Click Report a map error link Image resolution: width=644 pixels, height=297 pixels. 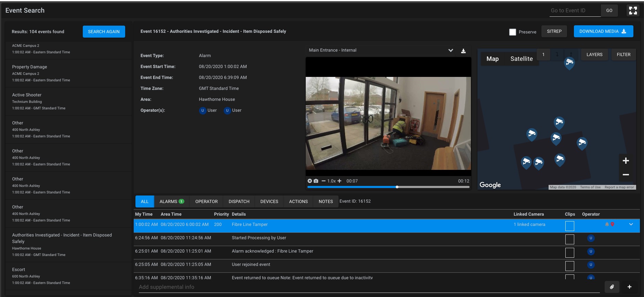click(x=619, y=187)
